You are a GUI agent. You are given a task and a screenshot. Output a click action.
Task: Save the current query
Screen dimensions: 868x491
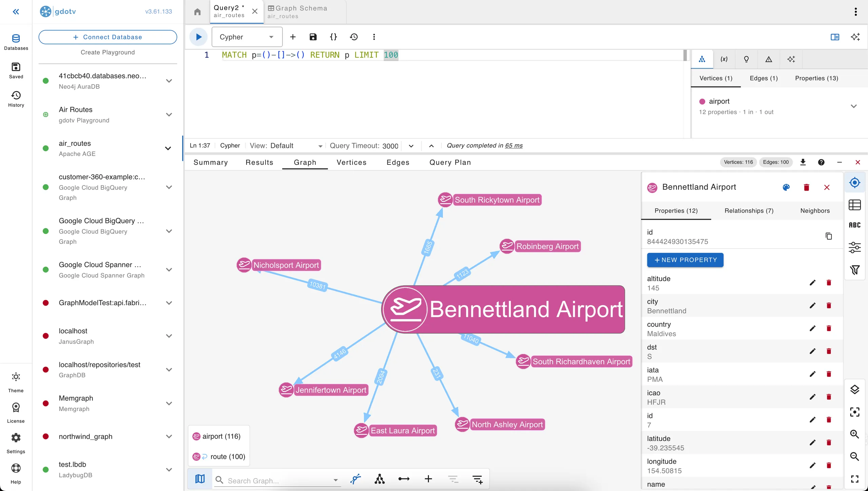[313, 37]
